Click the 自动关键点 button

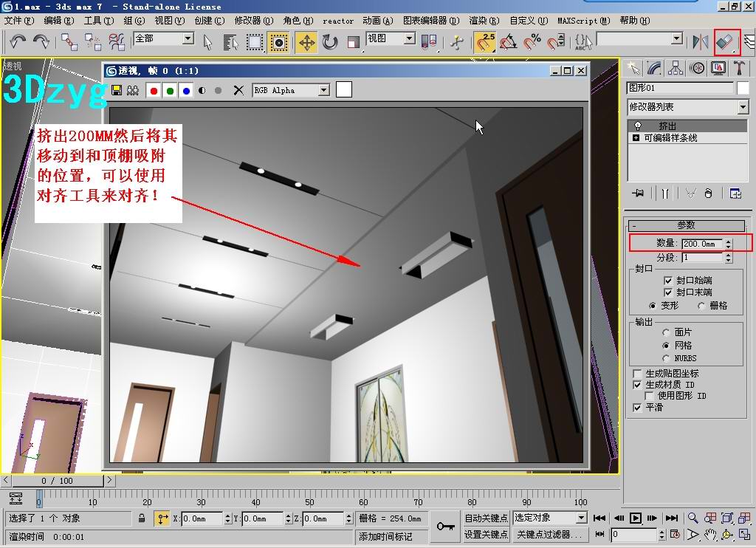coord(486,518)
